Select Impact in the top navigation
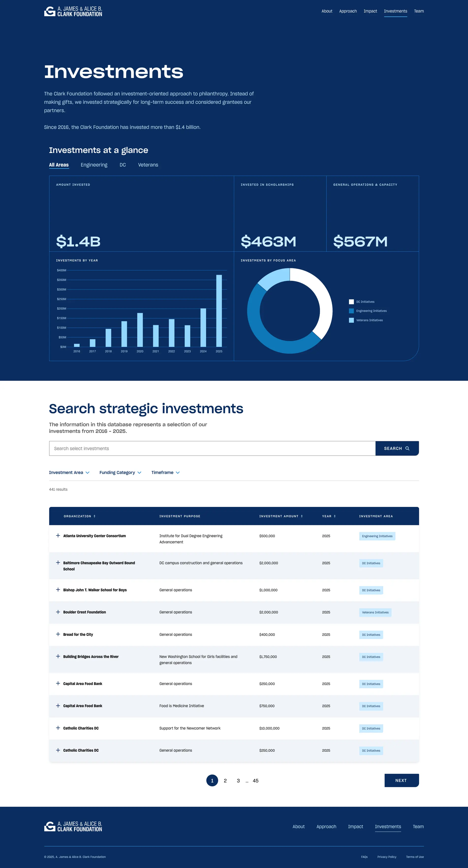 click(x=370, y=11)
